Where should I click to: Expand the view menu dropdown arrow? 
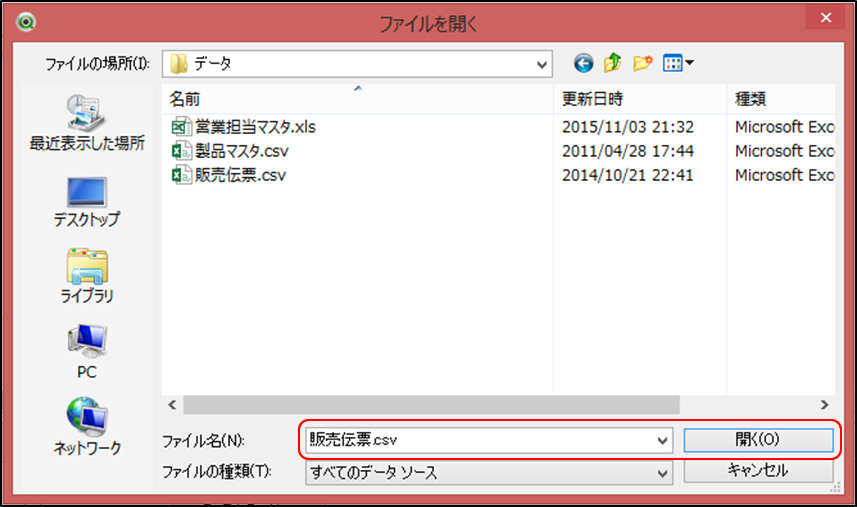pyautogui.click(x=690, y=63)
